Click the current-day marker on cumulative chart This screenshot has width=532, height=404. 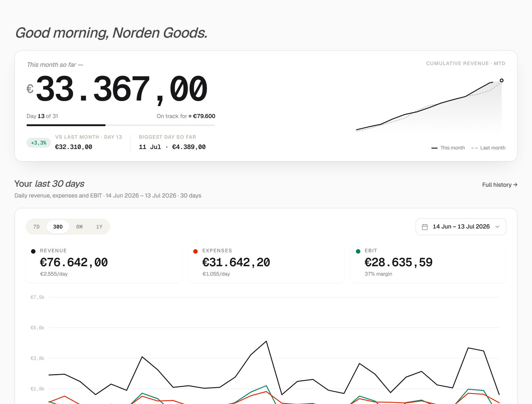502,80
